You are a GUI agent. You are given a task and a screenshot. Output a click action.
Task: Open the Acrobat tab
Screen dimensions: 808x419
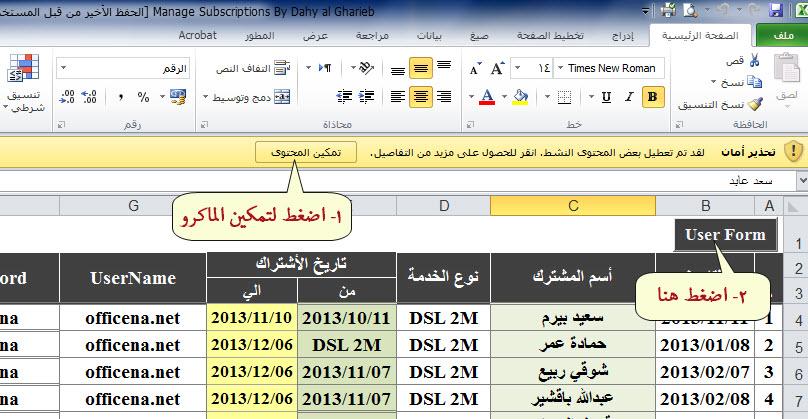pyautogui.click(x=197, y=36)
